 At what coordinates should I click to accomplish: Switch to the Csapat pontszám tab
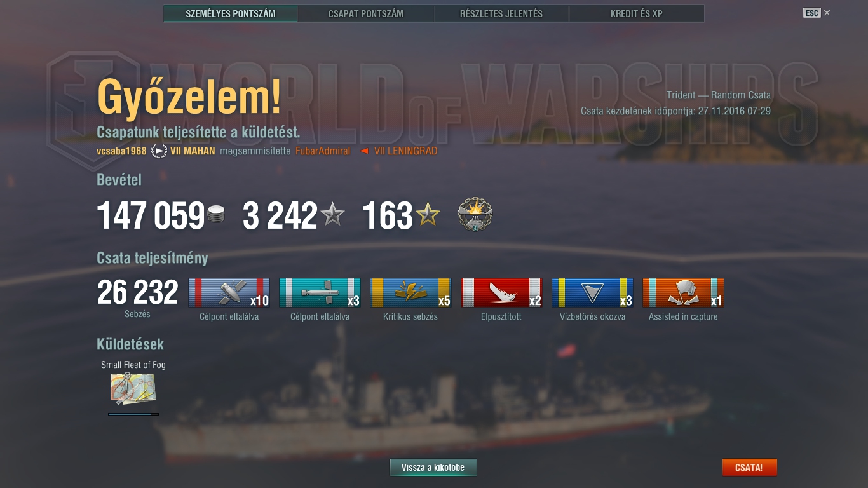[x=366, y=13]
